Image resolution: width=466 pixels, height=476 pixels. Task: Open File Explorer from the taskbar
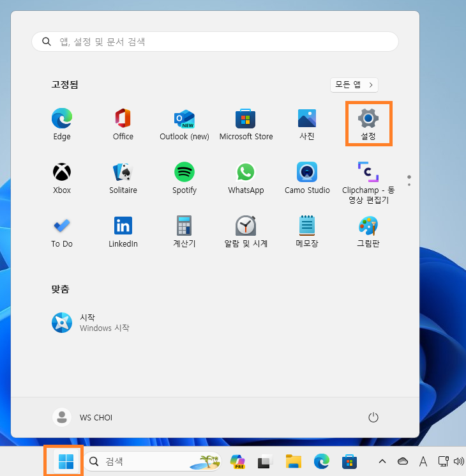pos(294,461)
